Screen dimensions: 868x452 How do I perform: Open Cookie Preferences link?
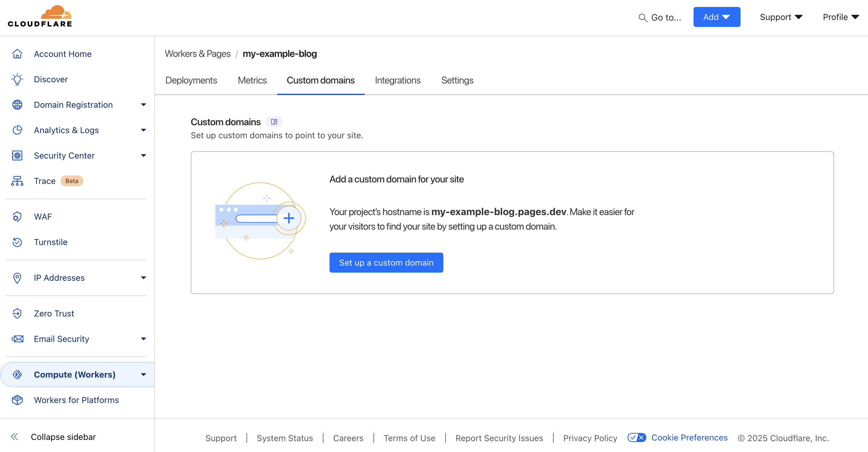(689, 437)
